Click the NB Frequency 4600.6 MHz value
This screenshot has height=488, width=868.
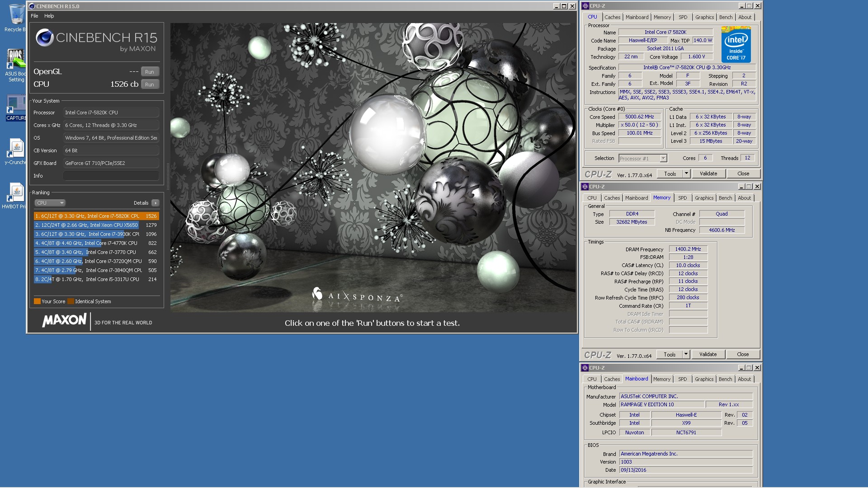(x=722, y=230)
